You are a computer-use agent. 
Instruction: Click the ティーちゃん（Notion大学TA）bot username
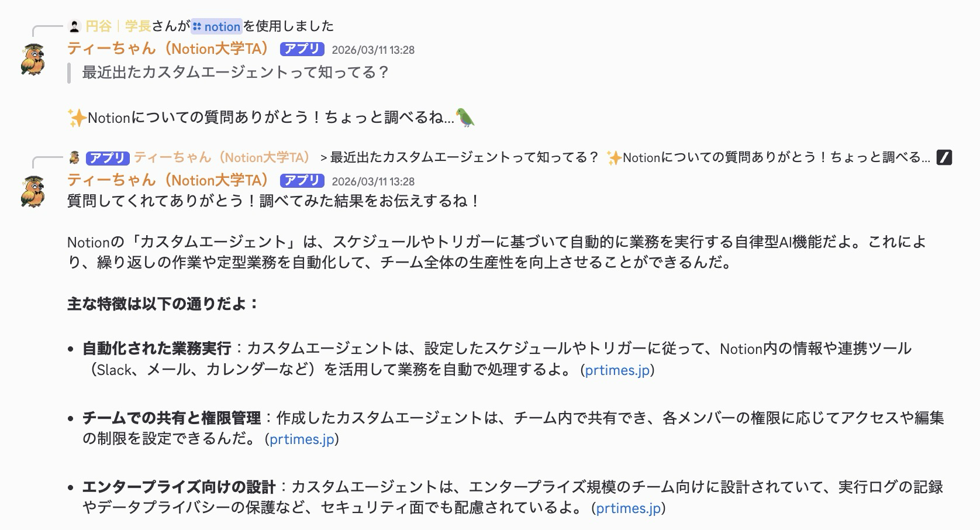point(170,49)
